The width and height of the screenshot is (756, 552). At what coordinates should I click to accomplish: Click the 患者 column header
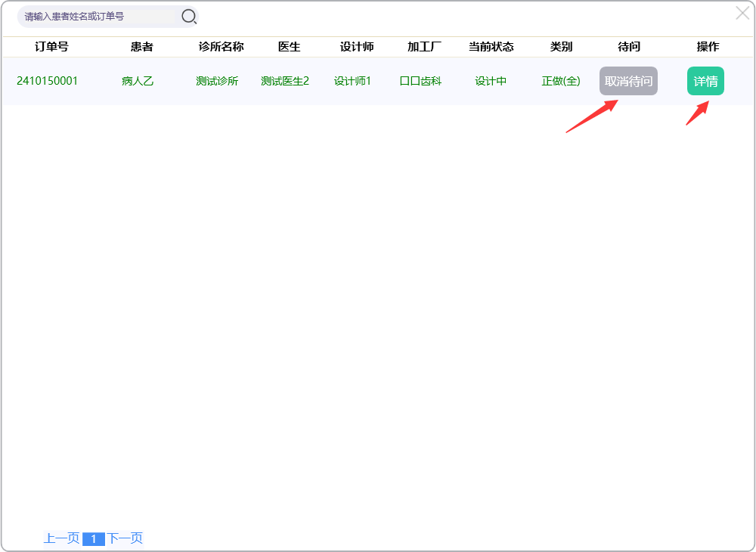pyautogui.click(x=141, y=47)
